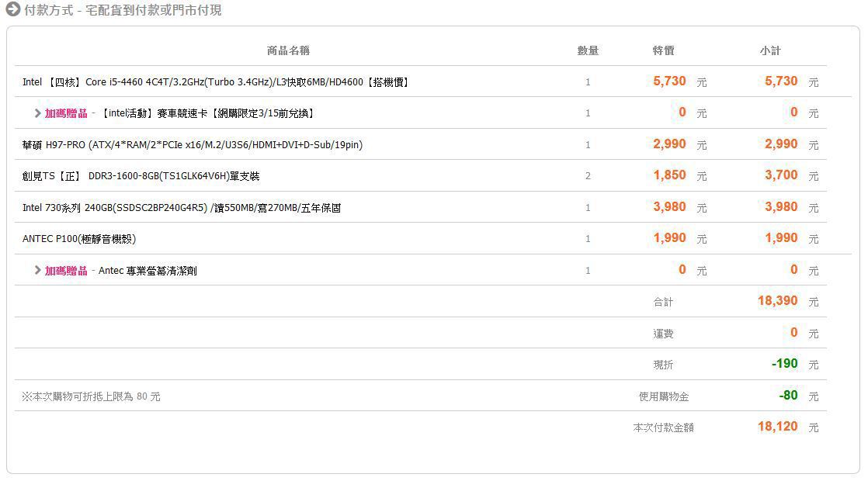
Task: Click the Antec 專業螢幕清潔劑 gift description
Action: click(148, 270)
